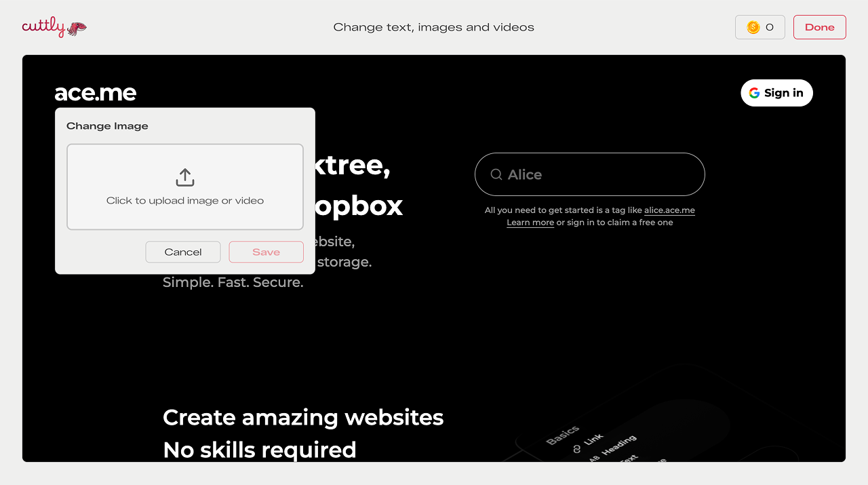
Task: Click the ace.me site logo
Action: [x=96, y=93]
